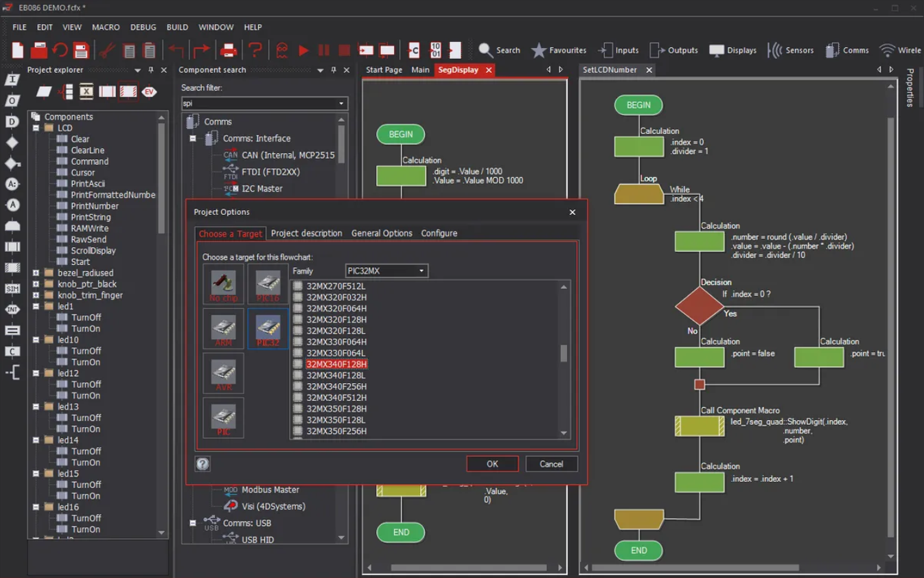Open the MACRO menu
The height and width of the screenshot is (578, 924).
[106, 27]
